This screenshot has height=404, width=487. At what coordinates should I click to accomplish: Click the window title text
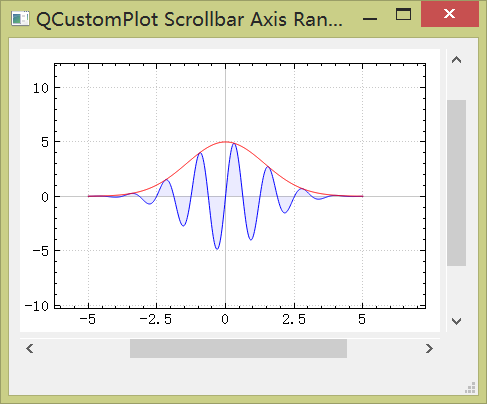coord(189,19)
